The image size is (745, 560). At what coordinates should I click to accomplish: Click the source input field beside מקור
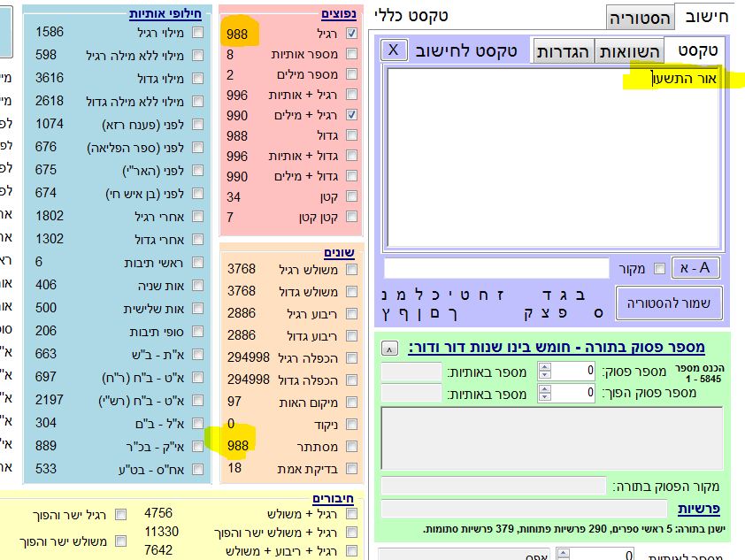[x=496, y=268]
